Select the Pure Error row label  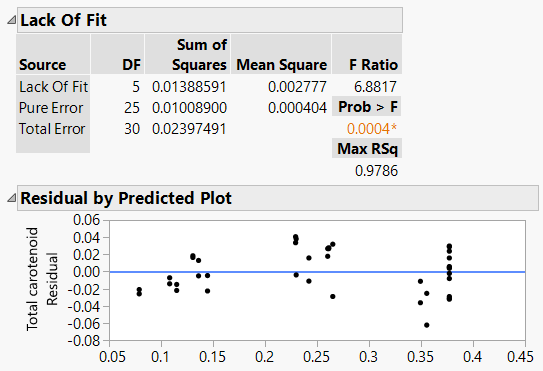coord(51,108)
